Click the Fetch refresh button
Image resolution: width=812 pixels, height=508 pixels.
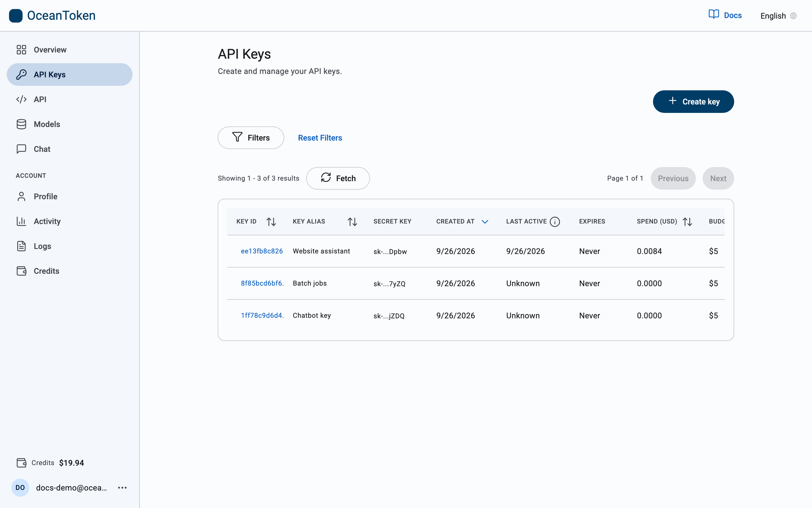[x=338, y=178]
